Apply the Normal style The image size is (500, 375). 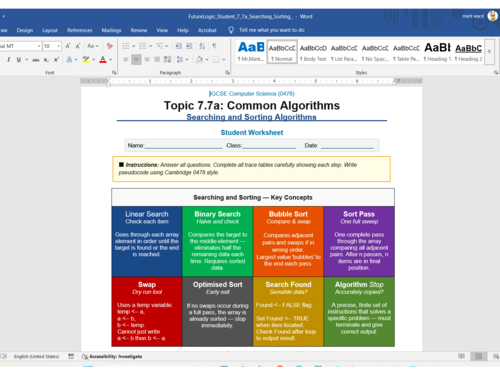(282, 52)
